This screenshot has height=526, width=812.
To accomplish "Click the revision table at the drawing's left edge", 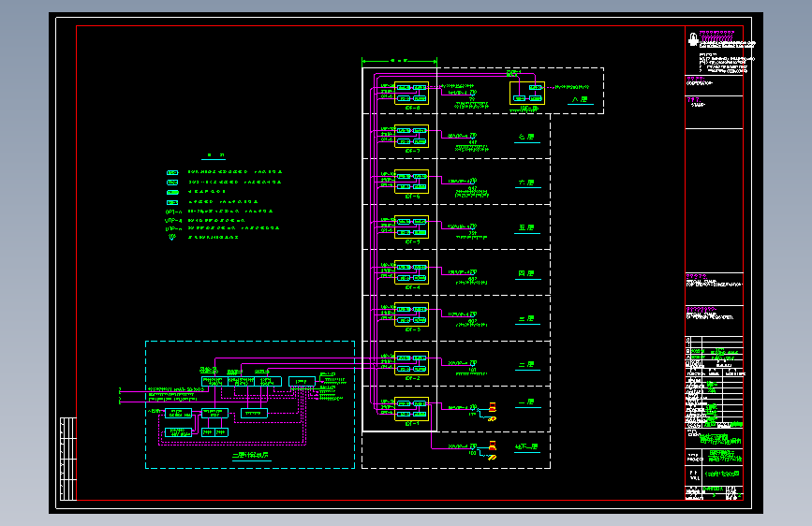I will click(67, 460).
